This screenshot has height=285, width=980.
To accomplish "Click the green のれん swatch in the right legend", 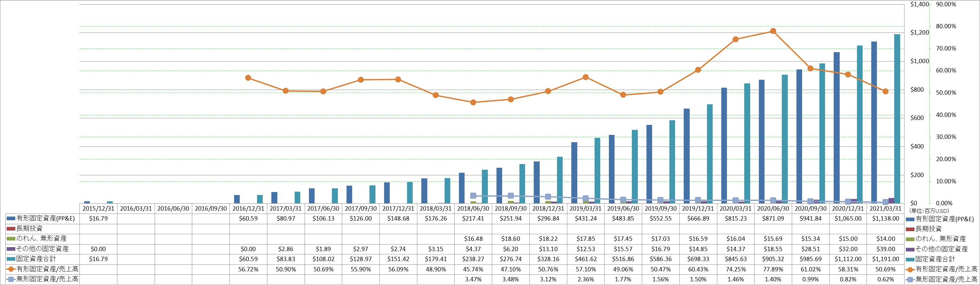I will (910, 239).
